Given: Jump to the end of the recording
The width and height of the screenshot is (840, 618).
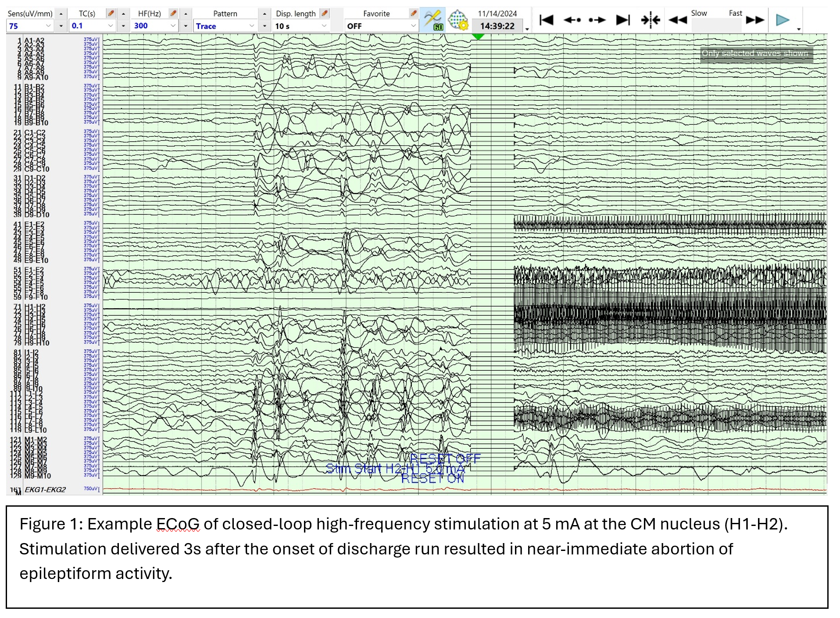Looking at the screenshot, I should tap(623, 20).
